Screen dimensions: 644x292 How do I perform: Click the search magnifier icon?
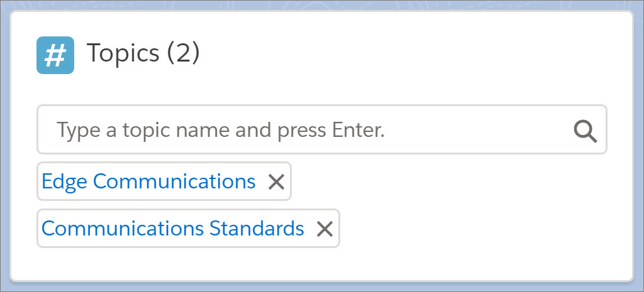coord(585,131)
